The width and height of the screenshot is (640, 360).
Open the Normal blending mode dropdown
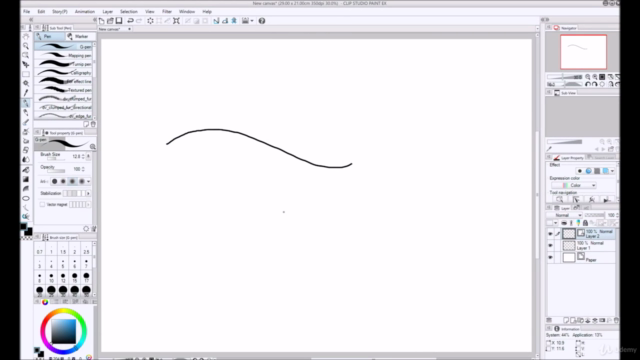coord(564,215)
